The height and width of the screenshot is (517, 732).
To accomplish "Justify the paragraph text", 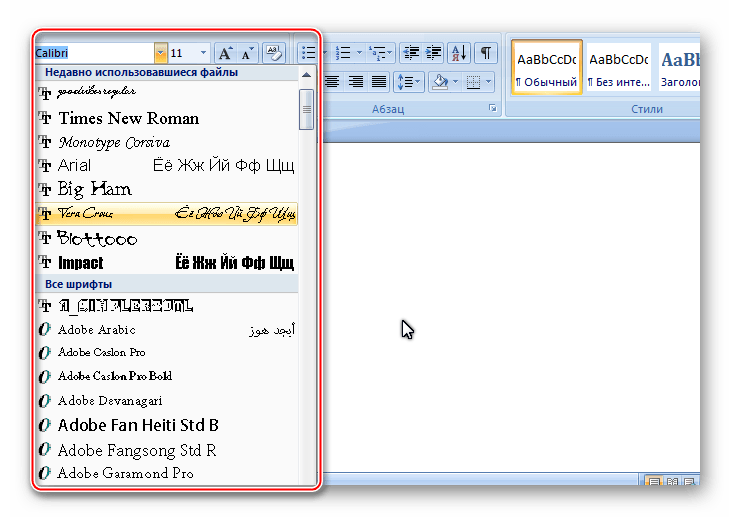I will click(379, 82).
